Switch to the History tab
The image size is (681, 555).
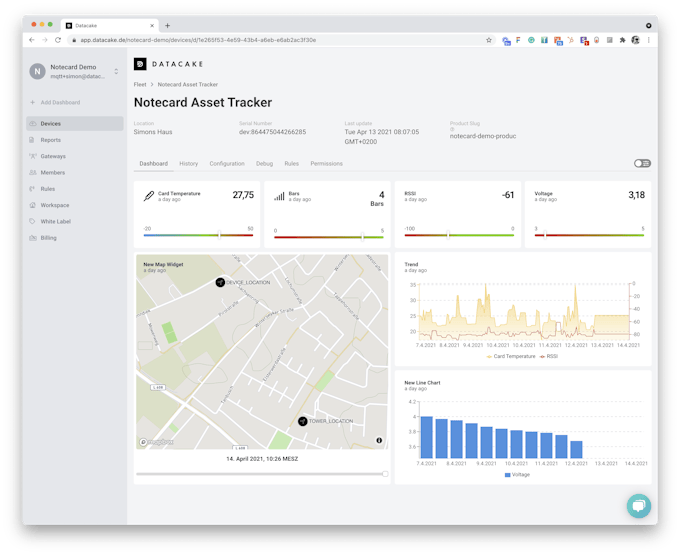click(x=188, y=163)
